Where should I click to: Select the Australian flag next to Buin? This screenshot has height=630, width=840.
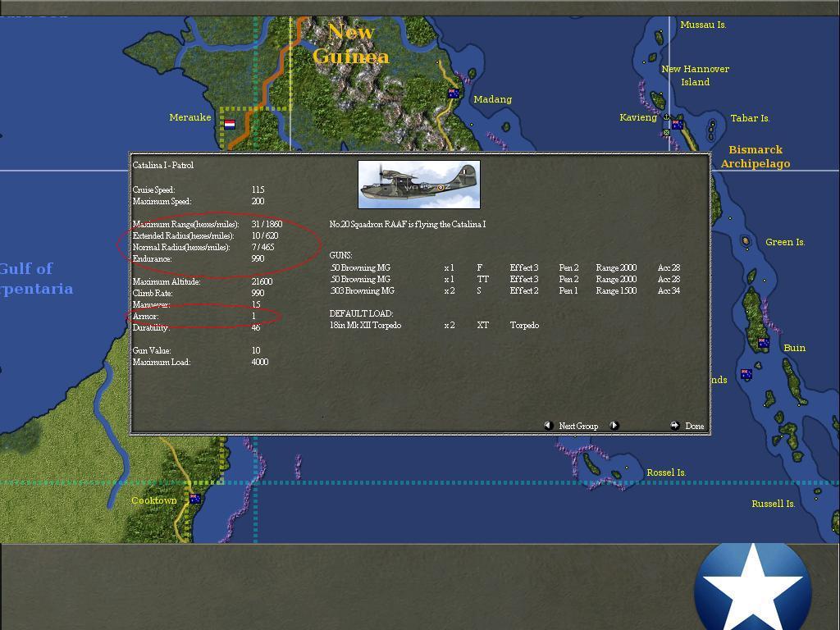point(764,343)
